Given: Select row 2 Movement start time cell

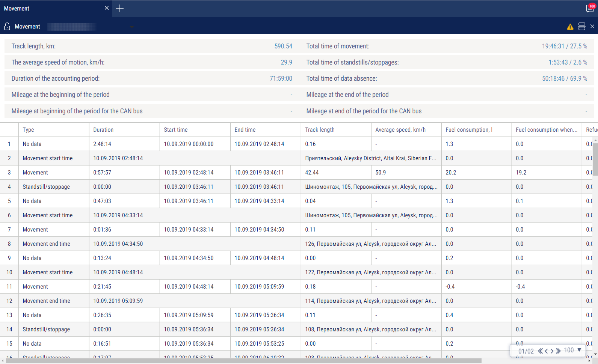Looking at the screenshot, I should pyautogui.click(x=54, y=158).
